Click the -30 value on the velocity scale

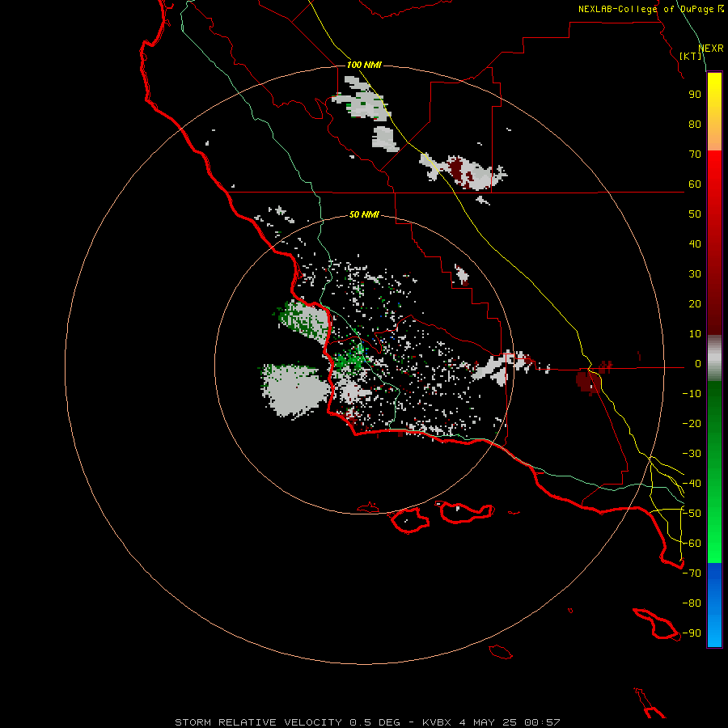(692, 454)
